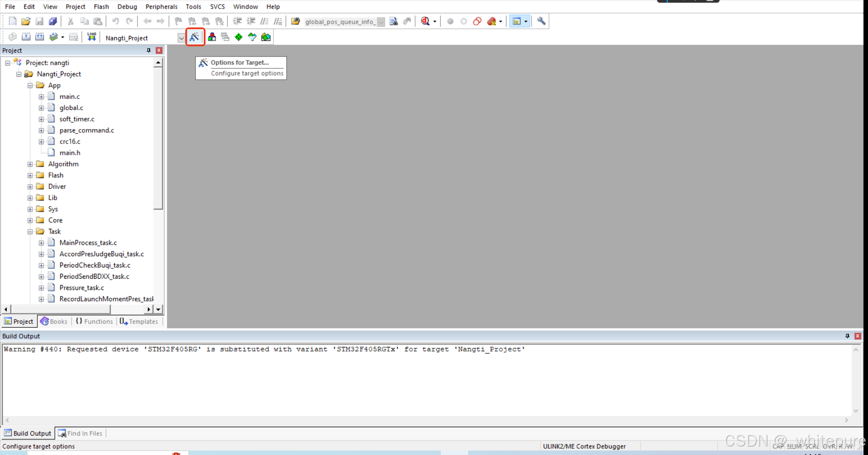
Task: Indent selected lines using the Indent icon
Action: (x=237, y=21)
